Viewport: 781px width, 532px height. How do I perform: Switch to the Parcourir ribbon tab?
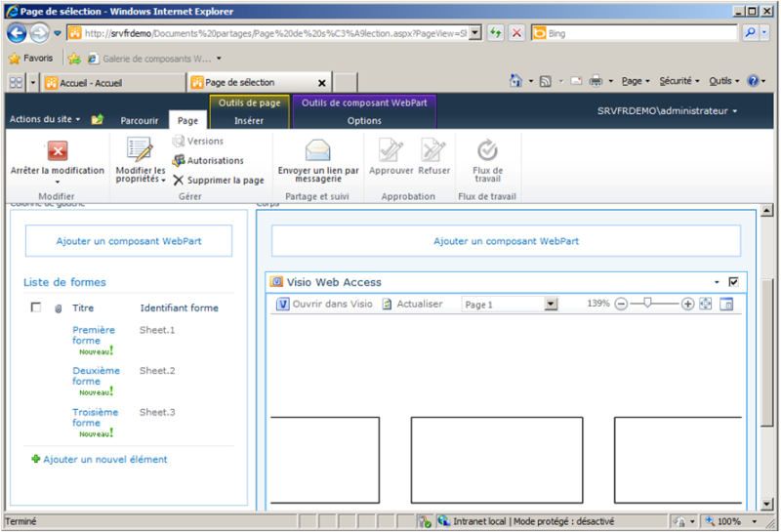click(x=139, y=120)
